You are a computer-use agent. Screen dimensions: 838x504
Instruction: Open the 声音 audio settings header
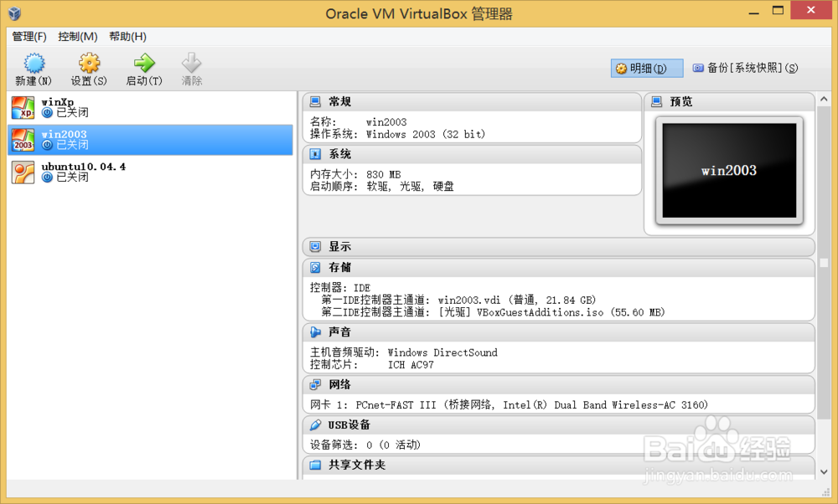[x=558, y=332]
